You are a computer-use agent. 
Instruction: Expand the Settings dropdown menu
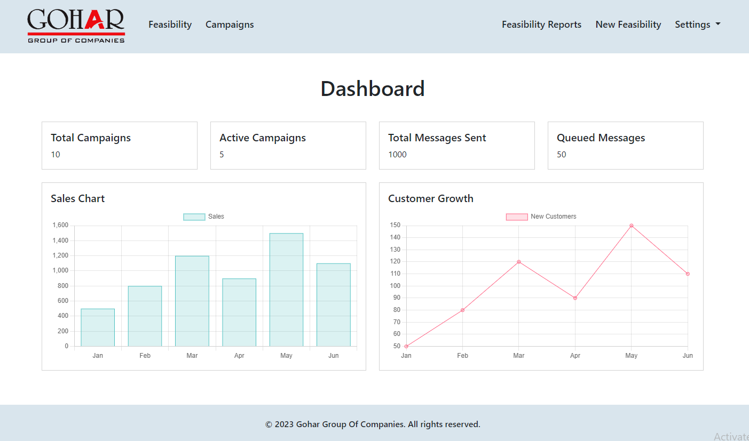pos(697,25)
